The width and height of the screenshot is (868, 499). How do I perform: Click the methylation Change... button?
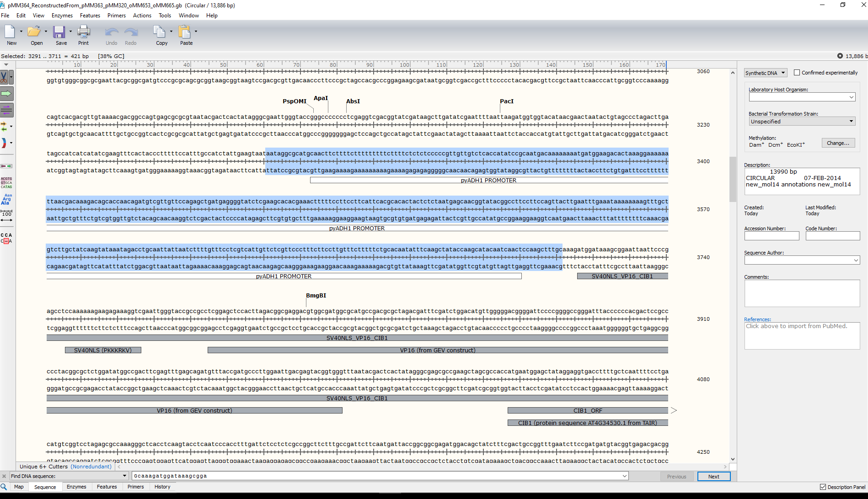click(838, 143)
